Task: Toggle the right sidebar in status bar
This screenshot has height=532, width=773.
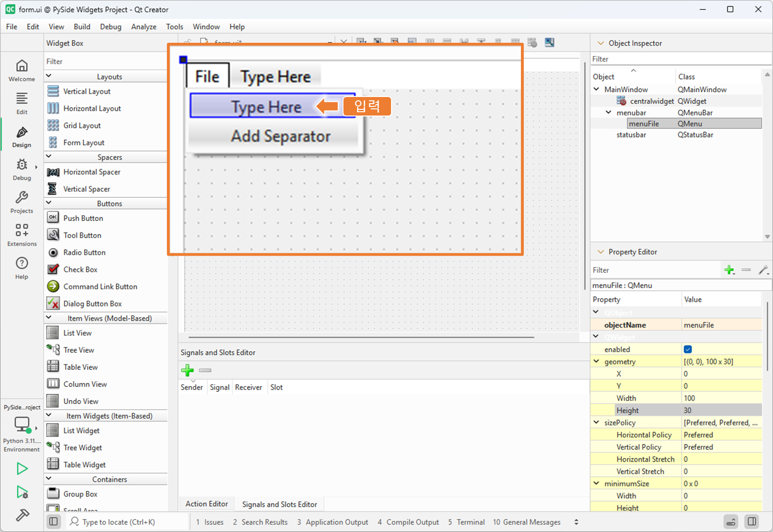Action: point(752,522)
